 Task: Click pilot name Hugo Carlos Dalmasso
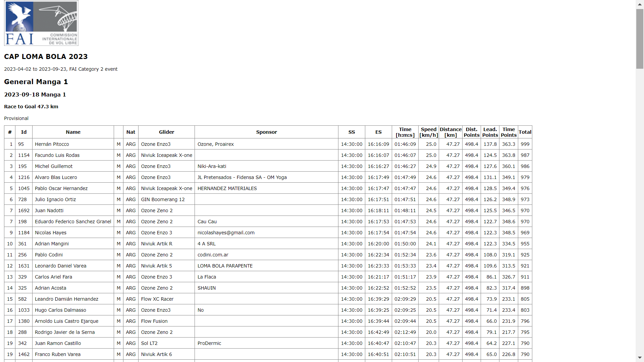61,310
